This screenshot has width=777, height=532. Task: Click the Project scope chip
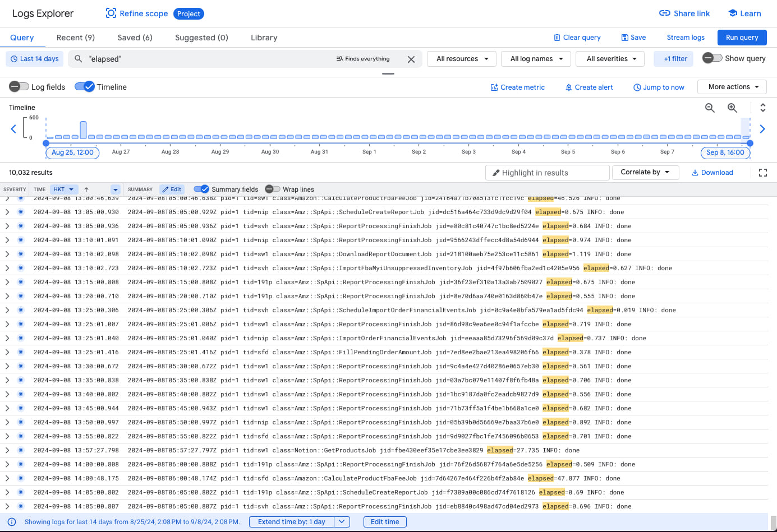(x=188, y=14)
